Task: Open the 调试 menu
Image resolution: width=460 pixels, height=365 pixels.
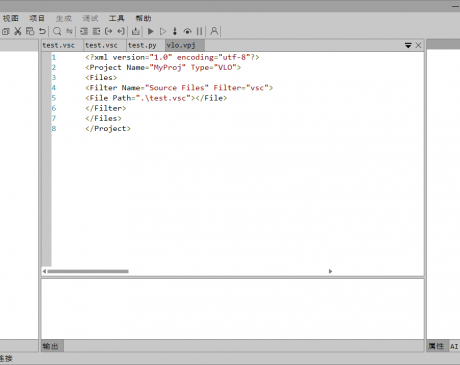Action: pos(90,18)
